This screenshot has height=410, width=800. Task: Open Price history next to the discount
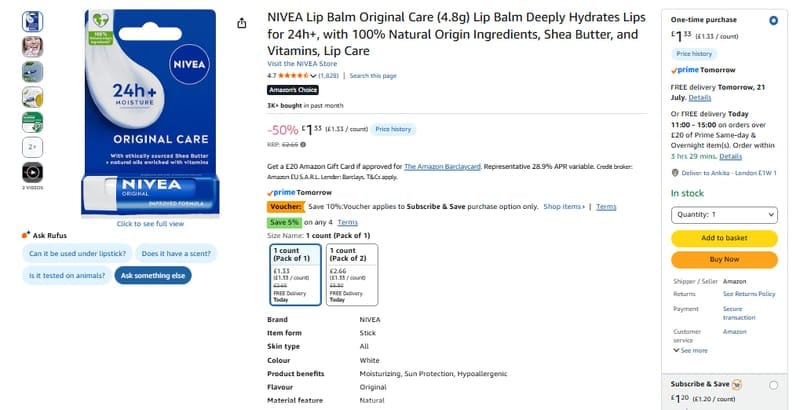(x=393, y=130)
